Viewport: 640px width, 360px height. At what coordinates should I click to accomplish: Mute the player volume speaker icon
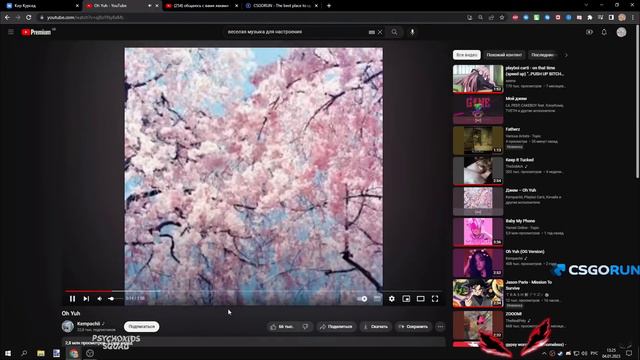pos(100,299)
